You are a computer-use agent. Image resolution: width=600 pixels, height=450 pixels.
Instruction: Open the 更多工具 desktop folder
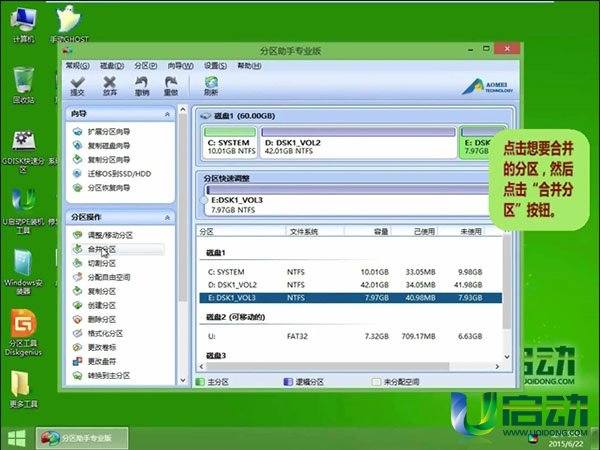23,388
